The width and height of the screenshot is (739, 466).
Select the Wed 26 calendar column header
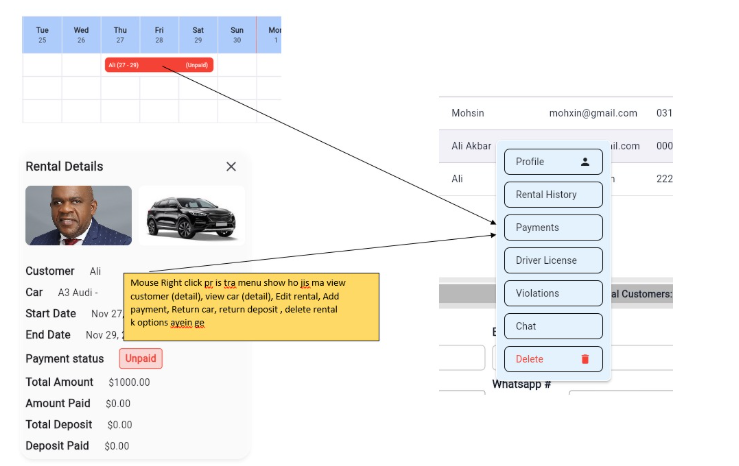(81, 35)
